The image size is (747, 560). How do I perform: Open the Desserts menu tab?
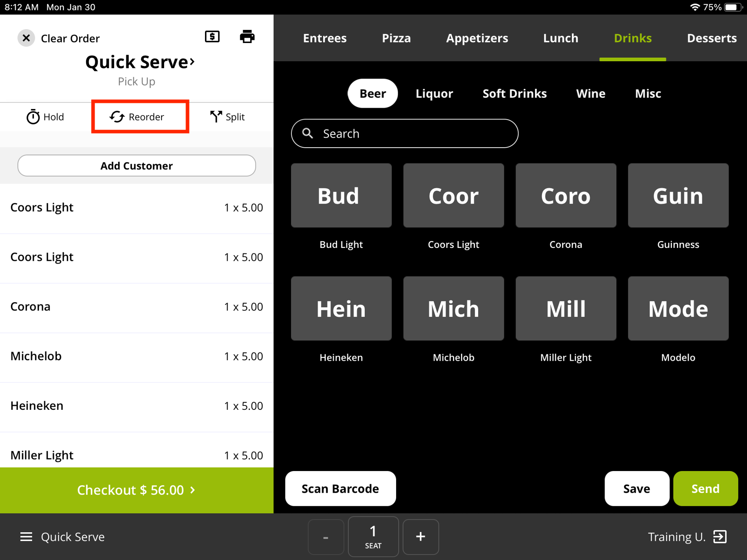[711, 38]
